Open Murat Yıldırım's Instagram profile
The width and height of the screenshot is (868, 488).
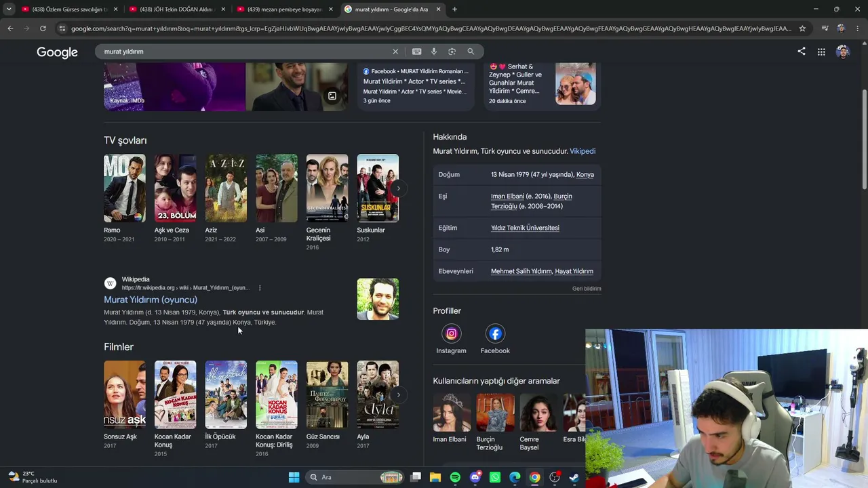[x=451, y=339]
